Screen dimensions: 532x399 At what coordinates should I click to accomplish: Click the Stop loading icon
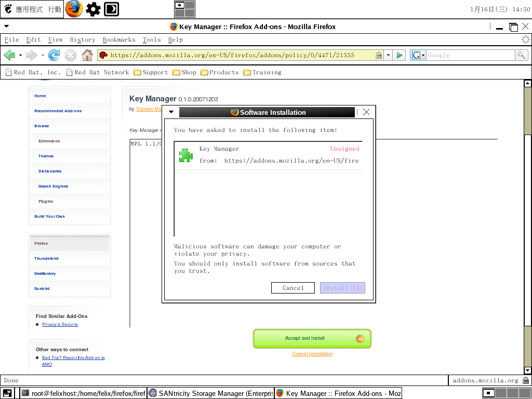pyautogui.click(x=71, y=55)
